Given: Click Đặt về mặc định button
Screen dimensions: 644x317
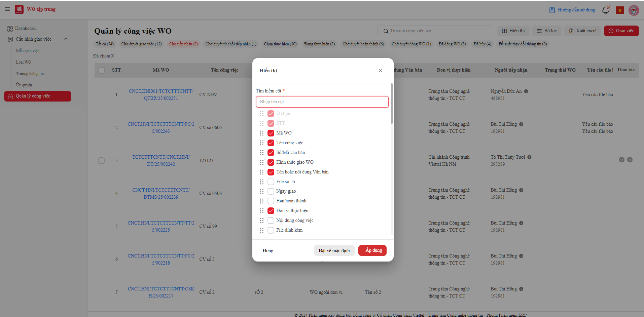Looking at the screenshot, I should click(x=334, y=250).
